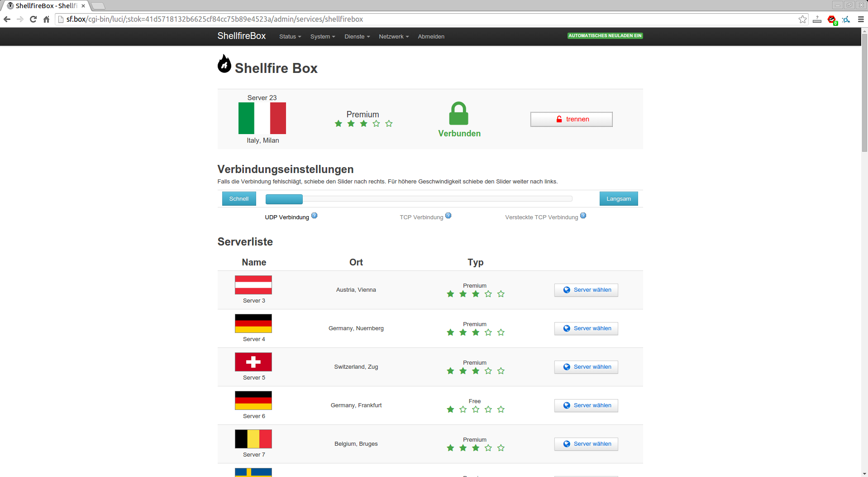Click the vertical page scrollbar thumb
The width and height of the screenshot is (868, 477).
coord(864,93)
